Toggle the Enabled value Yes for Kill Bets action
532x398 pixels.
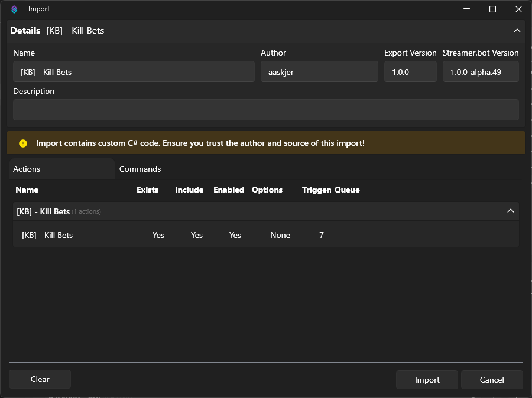(x=235, y=235)
